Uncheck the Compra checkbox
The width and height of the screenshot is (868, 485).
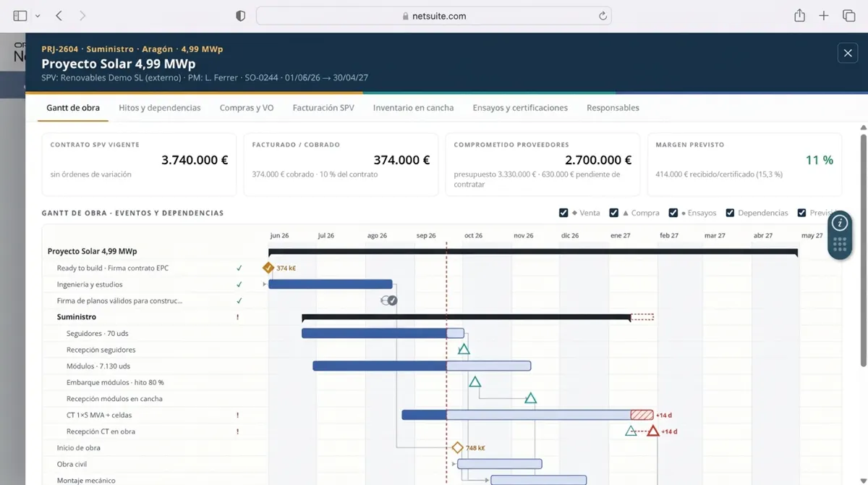tap(614, 213)
